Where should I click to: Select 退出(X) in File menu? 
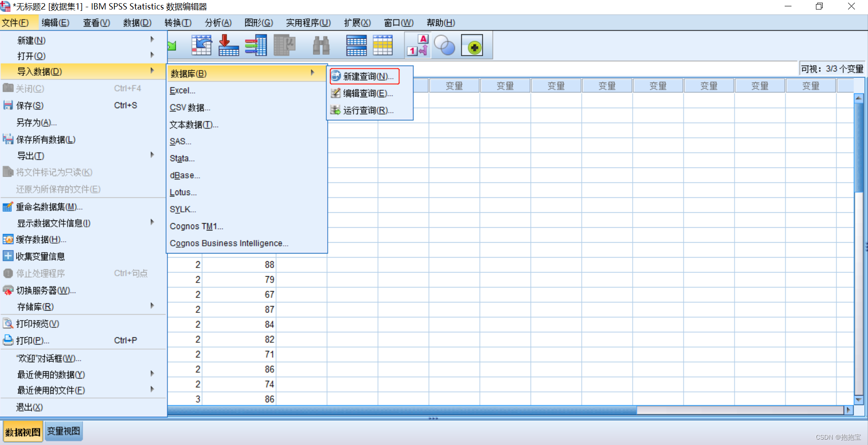pos(83,407)
